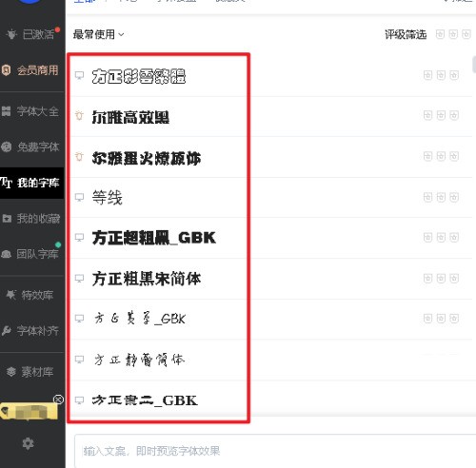The width and height of the screenshot is (476, 468).
Task: Set second rating star on 等线 row
Action: [x=441, y=197]
